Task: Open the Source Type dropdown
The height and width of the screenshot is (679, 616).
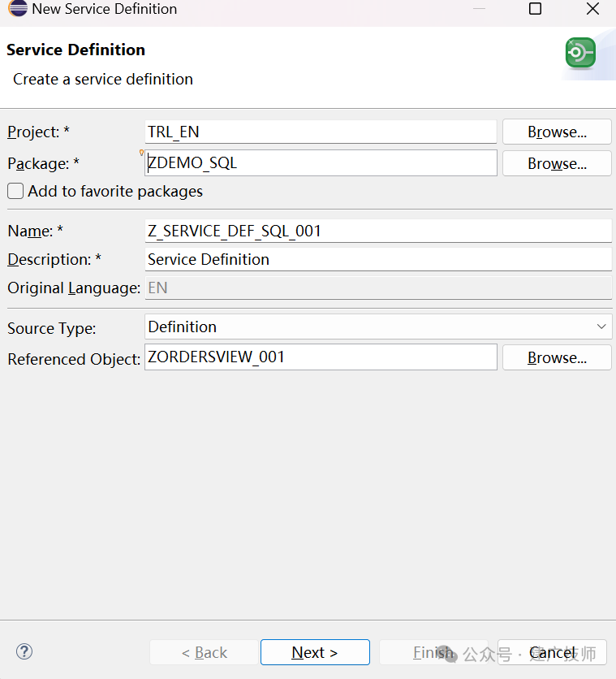Action: 378,327
